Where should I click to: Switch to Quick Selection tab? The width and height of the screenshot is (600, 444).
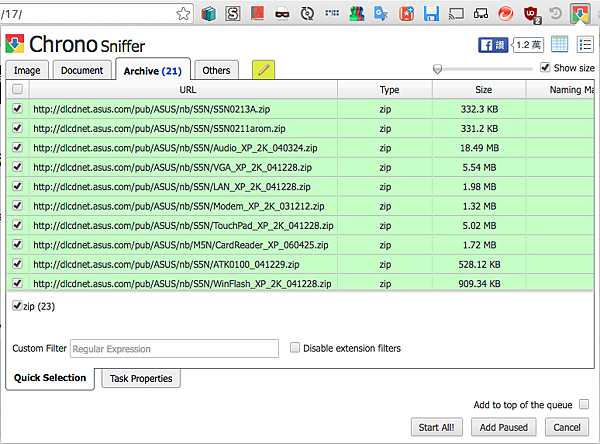point(50,378)
